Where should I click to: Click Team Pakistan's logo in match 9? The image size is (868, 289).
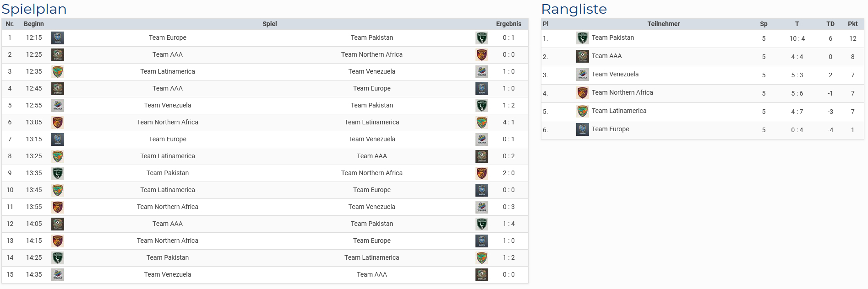[x=58, y=173]
